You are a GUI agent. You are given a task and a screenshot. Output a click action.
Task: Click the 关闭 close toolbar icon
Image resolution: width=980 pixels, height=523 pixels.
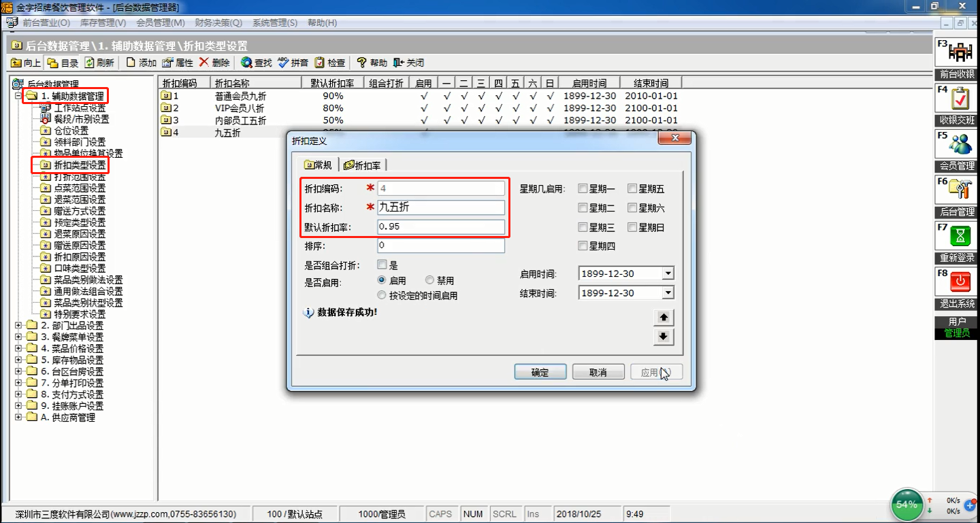coord(399,63)
